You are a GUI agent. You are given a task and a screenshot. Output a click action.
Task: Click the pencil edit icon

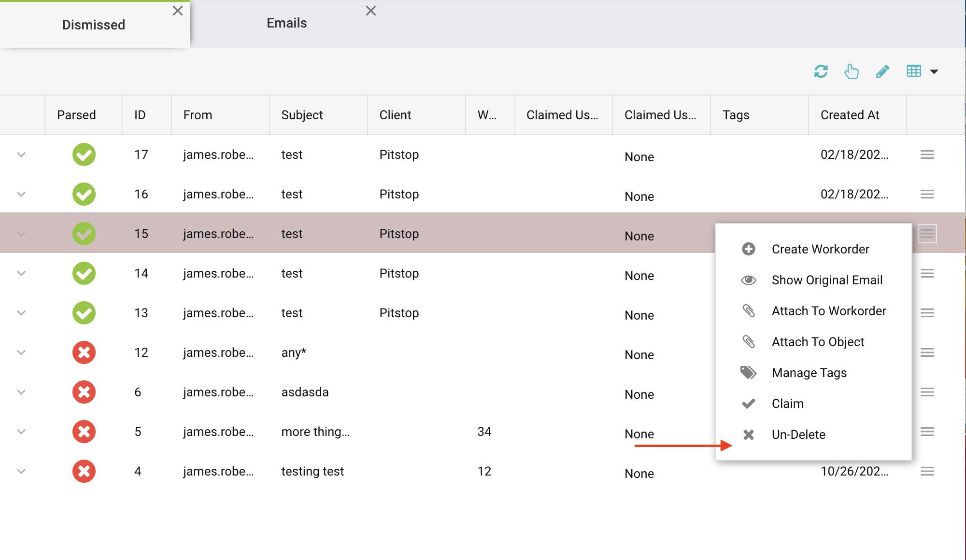pyautogui.click(x=882, y=71)
